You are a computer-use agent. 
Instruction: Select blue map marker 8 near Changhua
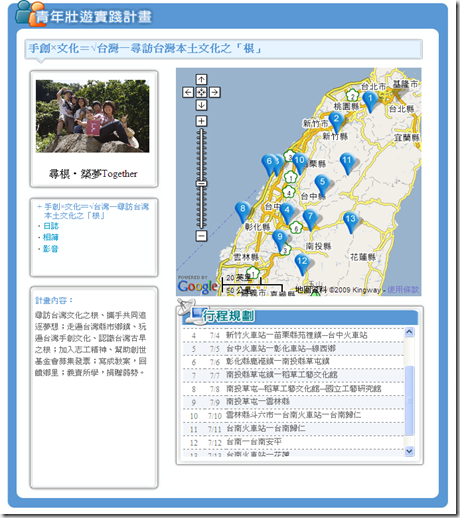point(242,212)
